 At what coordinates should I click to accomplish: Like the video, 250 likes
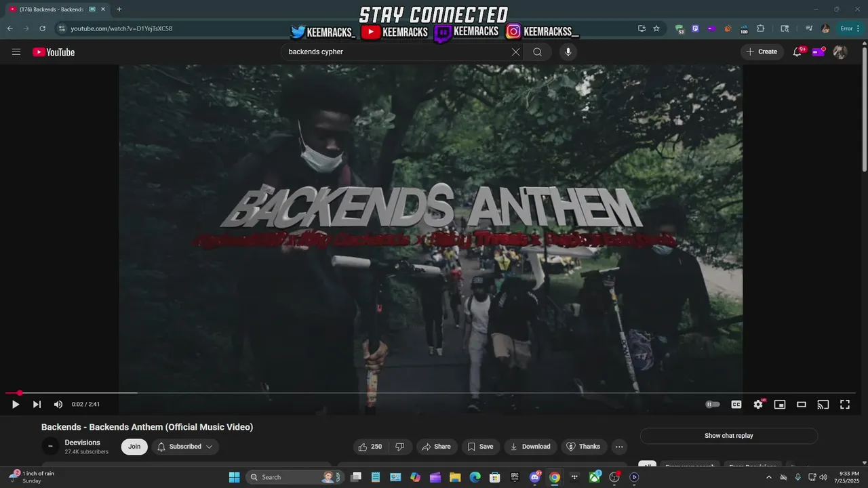(x=370, y=447)
